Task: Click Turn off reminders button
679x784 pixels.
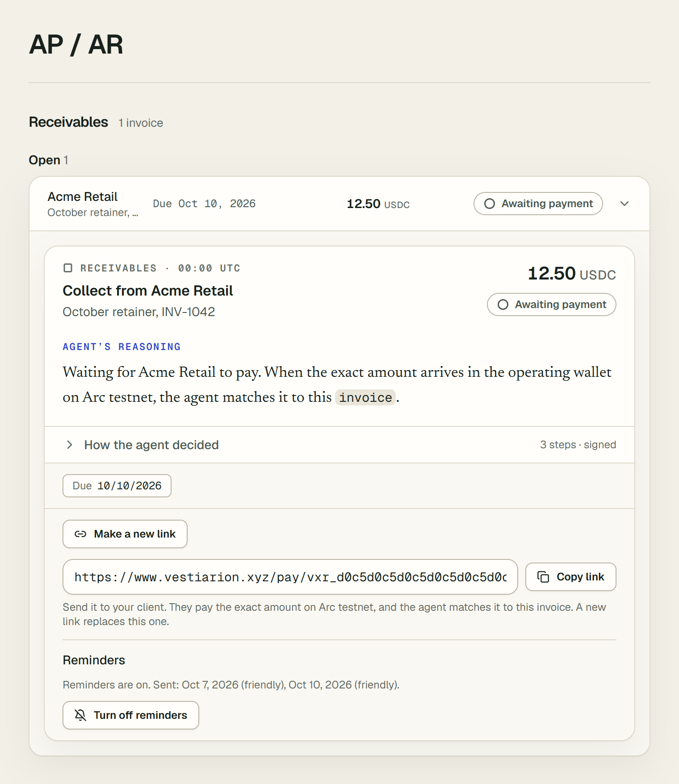Action: [131, 715]
